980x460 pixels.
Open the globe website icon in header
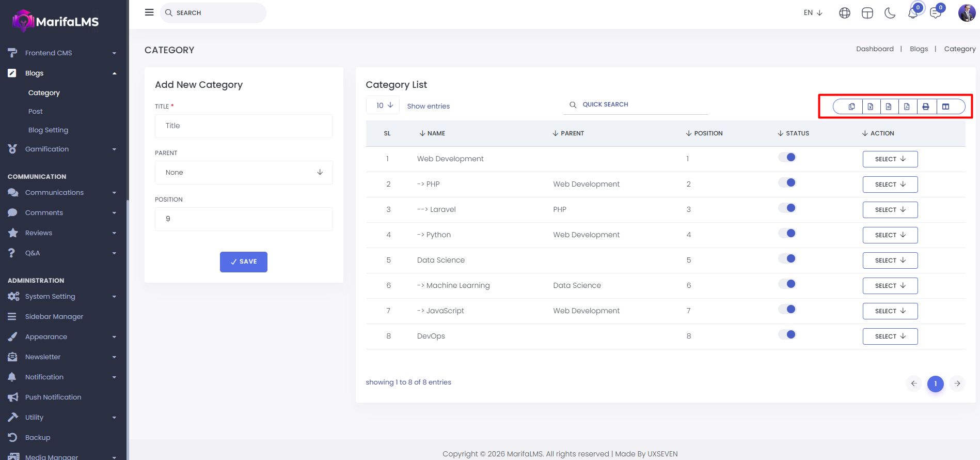844,13
